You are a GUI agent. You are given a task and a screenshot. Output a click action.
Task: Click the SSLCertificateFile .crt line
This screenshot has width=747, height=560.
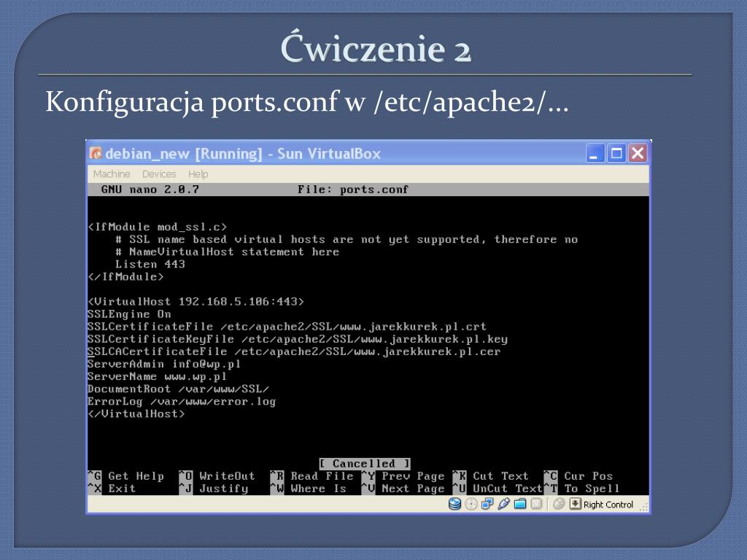pos(287,327)
